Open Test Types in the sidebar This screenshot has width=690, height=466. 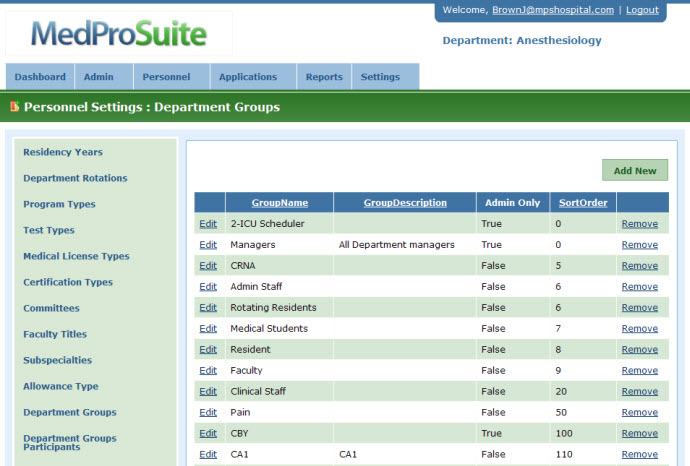coord(49,230)
